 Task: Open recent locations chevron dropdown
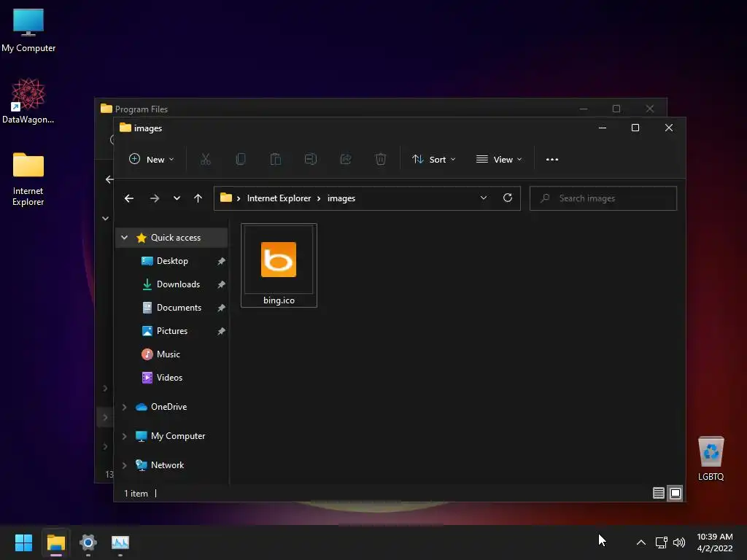click(177, 198)
